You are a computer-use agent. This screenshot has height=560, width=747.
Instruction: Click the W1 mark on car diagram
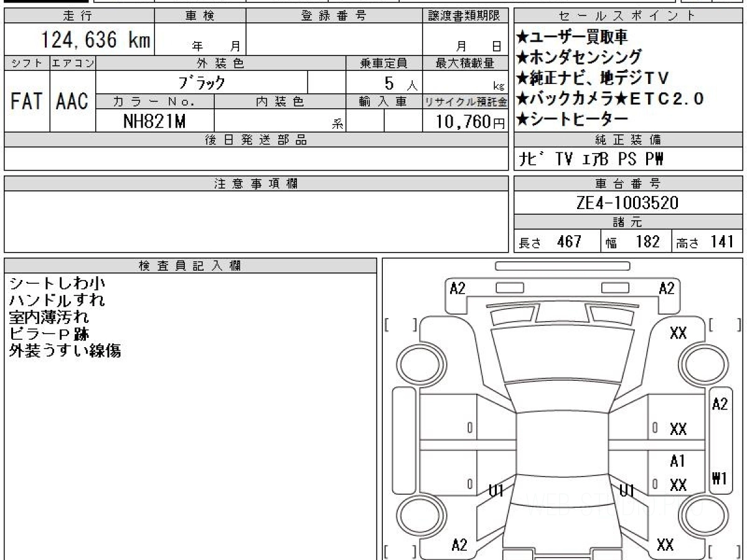(720, 478)
